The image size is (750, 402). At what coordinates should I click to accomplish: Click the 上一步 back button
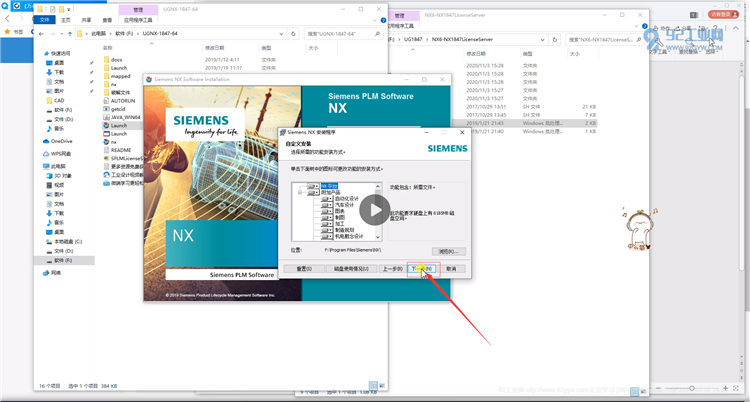coord(392,269)
